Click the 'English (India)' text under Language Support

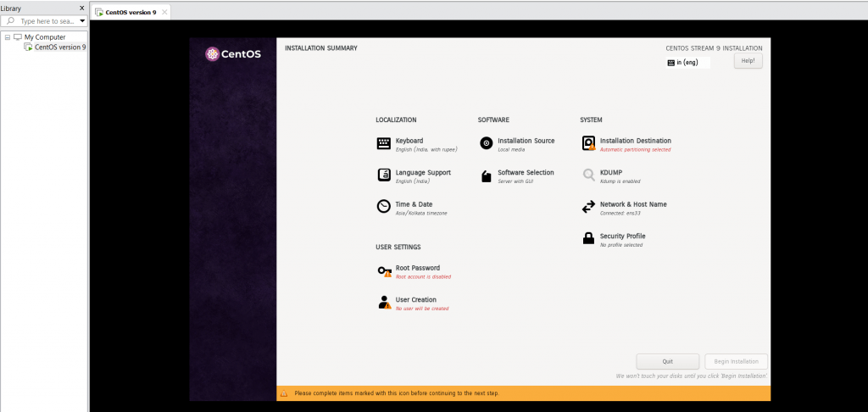click(x=413, y=181)
